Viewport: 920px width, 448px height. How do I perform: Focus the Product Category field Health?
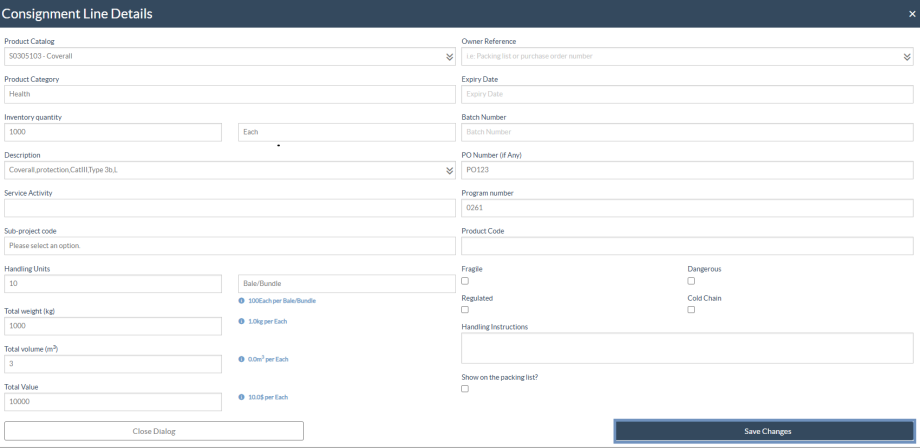230,94
